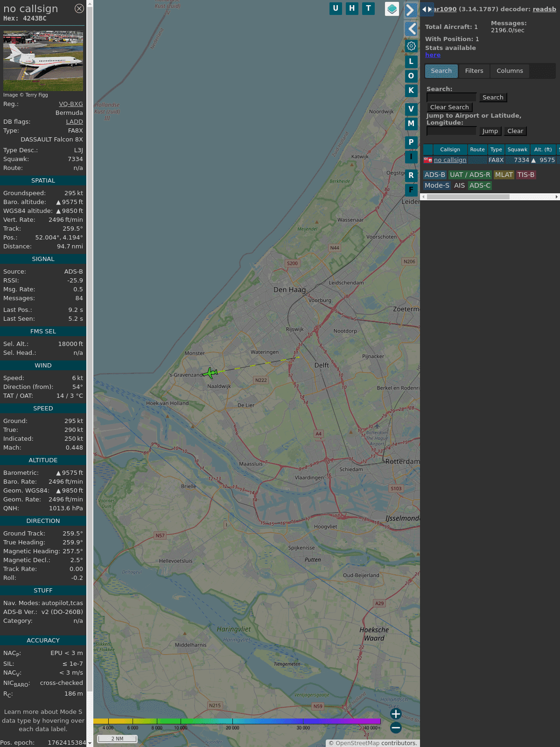Open the map layer switcher icon
This screenshot has height=747, width=560.
[x=392, y=8]
